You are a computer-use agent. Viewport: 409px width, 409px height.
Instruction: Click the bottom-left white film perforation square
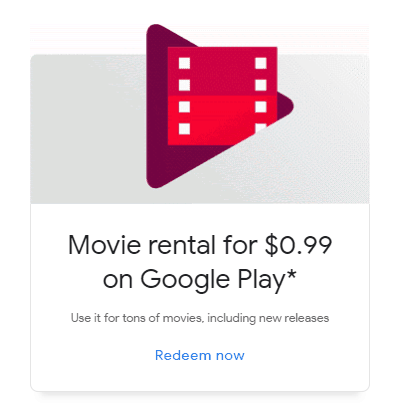184,129
